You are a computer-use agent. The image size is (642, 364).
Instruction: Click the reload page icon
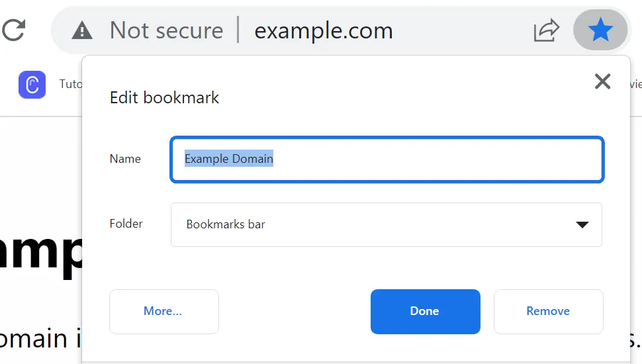(13, 30)
